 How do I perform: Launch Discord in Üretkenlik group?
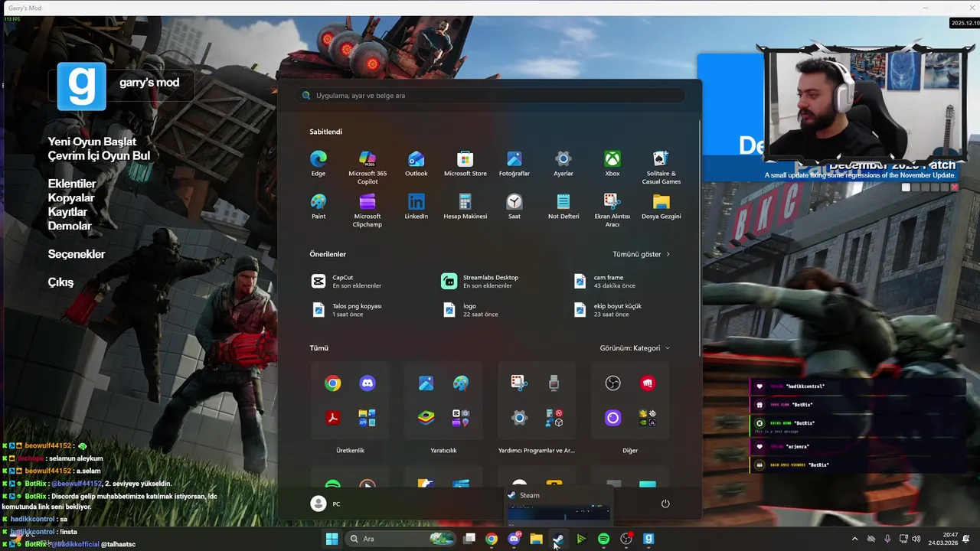(367, 383)
